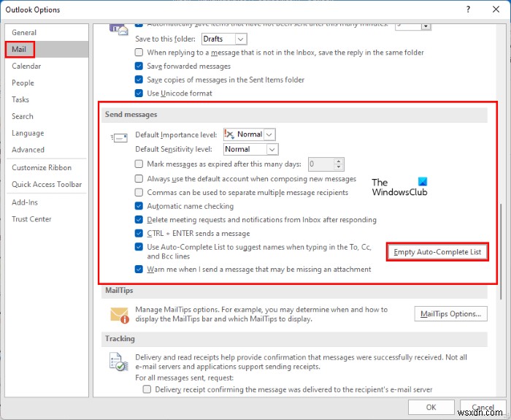Open the auto-save minutes dropdown arrow

coord(426,26)
